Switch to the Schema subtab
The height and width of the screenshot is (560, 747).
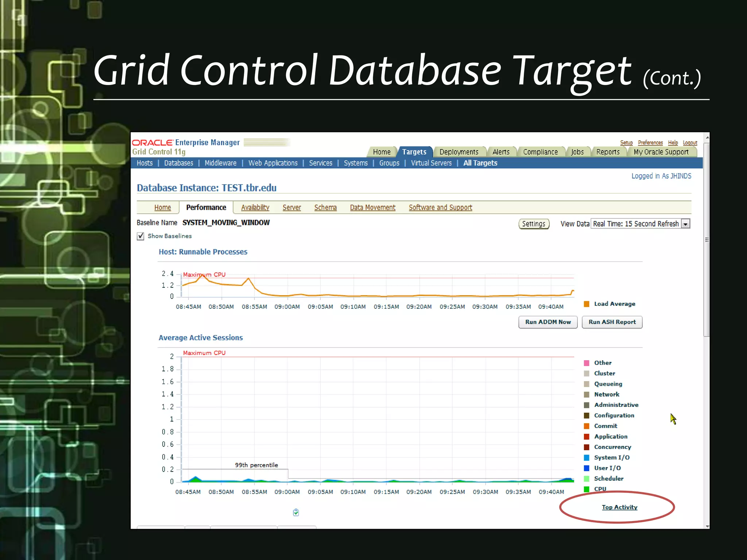point(325,207)
